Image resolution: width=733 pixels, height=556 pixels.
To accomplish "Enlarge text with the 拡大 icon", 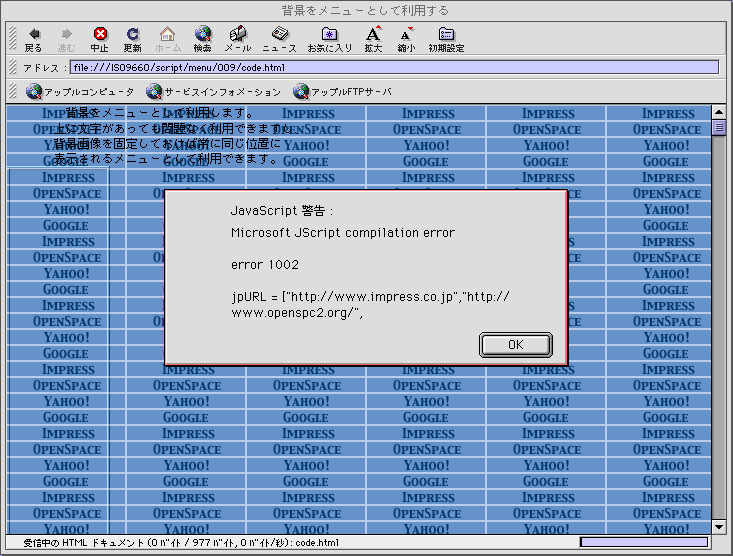I will point(373,39).
